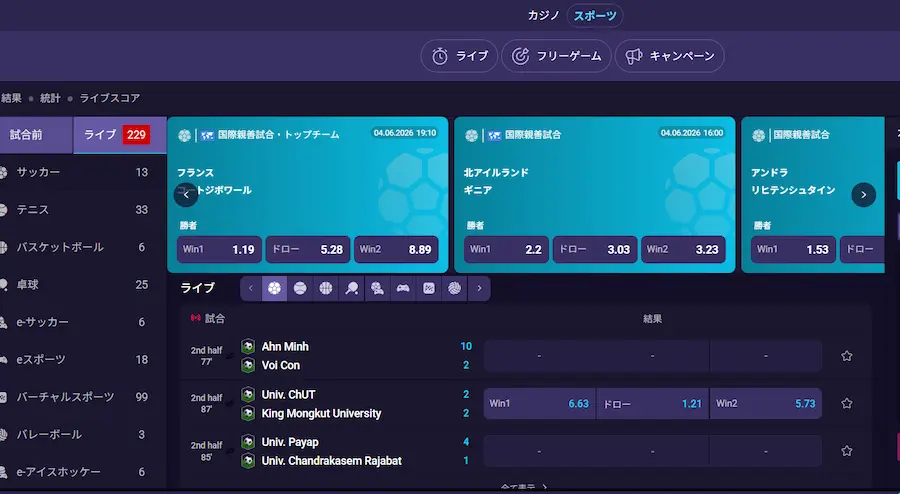Bet Win1 1.19 on フランス
This screenshot has height=494, width=900.
pyautogui.click(x=219, y=250)
